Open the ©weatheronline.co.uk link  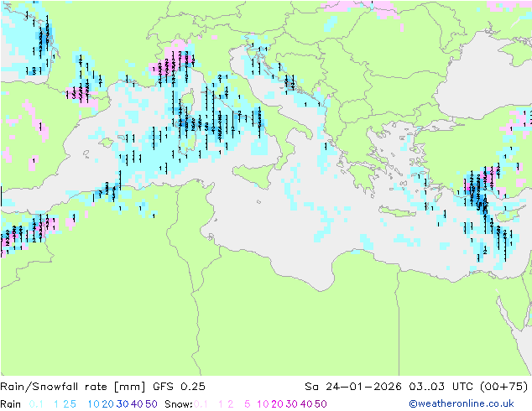tap(462, 403)
